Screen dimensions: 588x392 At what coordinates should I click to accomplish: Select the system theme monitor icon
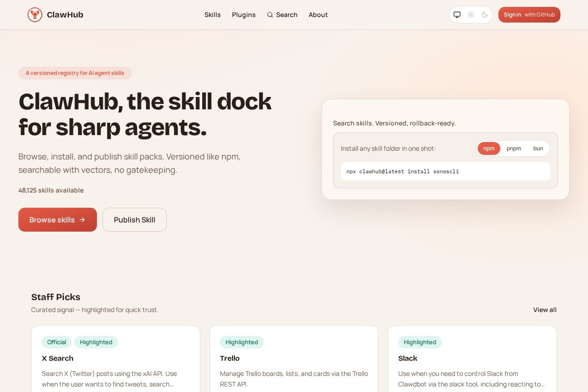(457, 15)
